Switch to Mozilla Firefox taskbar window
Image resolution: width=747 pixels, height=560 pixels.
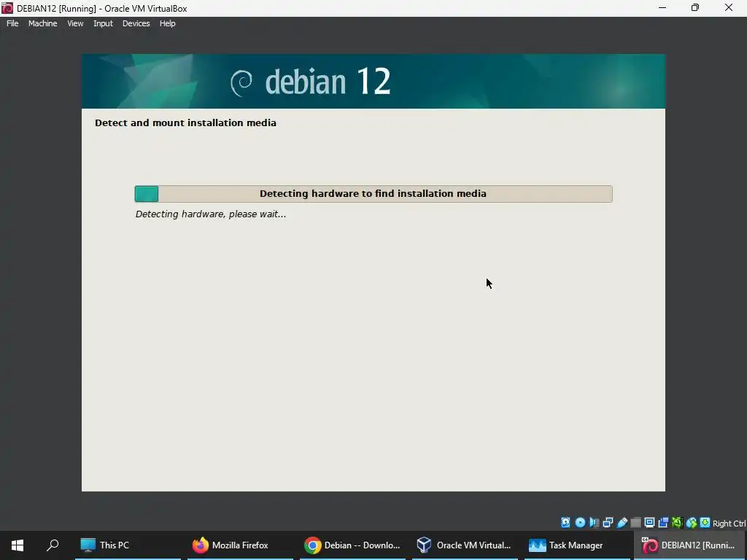pyautogui.click(x=240, y=545)
